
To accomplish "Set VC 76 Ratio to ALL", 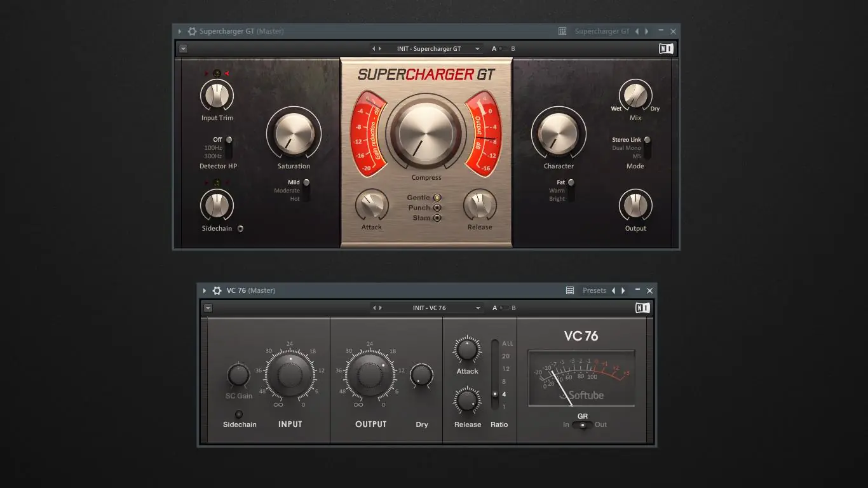I will click(507, 344).
